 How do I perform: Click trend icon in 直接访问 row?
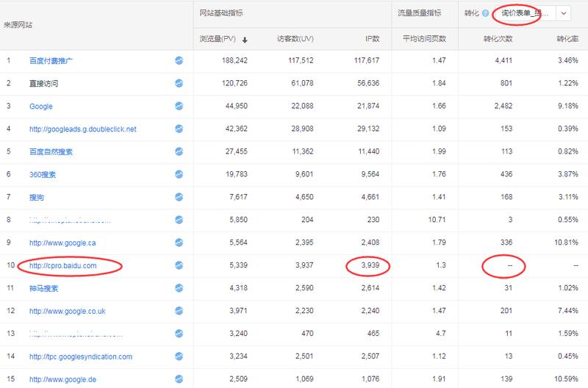tap(179, 84)
